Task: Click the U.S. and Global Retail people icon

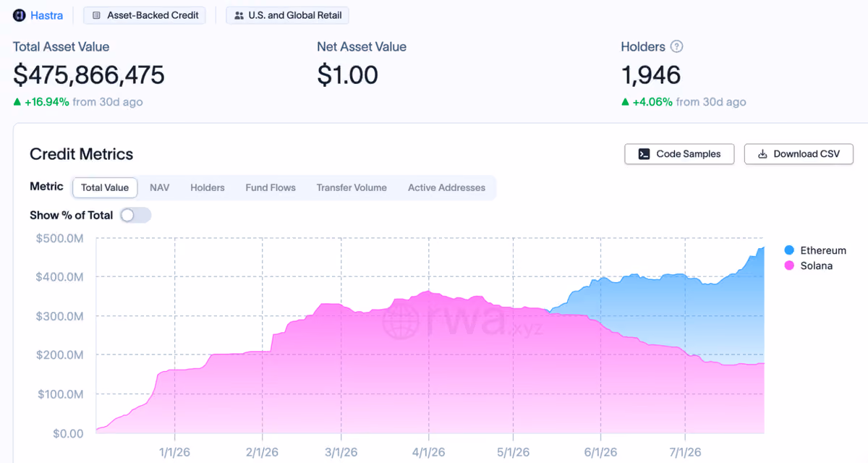Action: click(x=239, y=15)
